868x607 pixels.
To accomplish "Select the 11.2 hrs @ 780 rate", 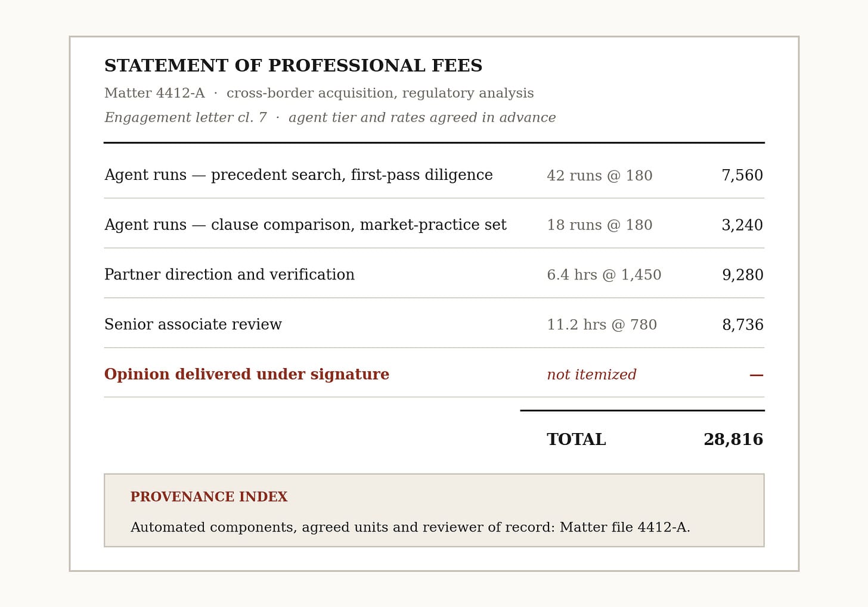I will [x=602, y=325].
